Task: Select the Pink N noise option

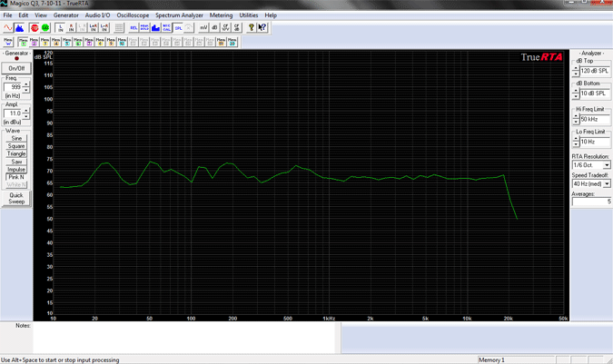Action: [x=16, y=177]
